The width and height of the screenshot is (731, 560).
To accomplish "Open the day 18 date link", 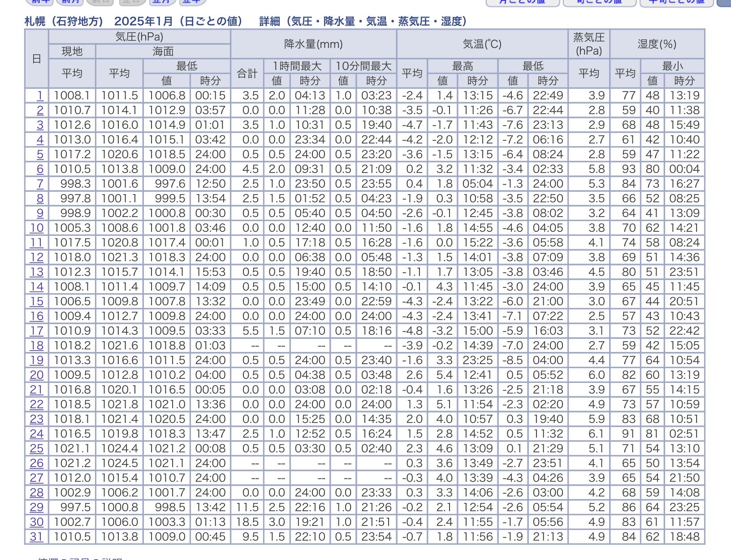I will (x=37, y=346).
